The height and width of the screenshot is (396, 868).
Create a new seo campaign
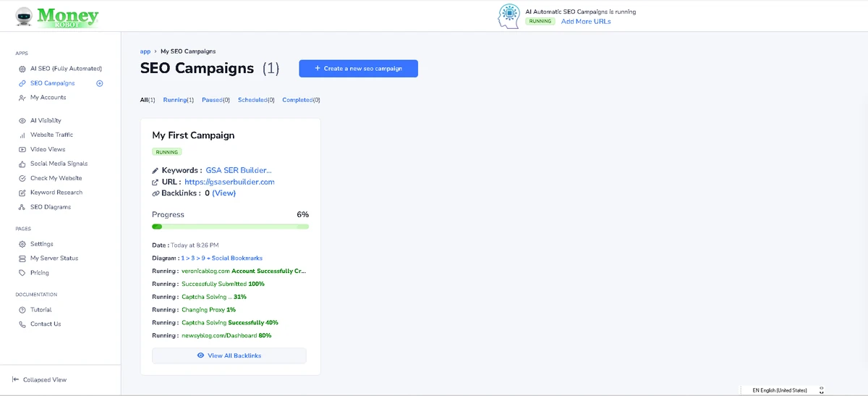point(358,69)
